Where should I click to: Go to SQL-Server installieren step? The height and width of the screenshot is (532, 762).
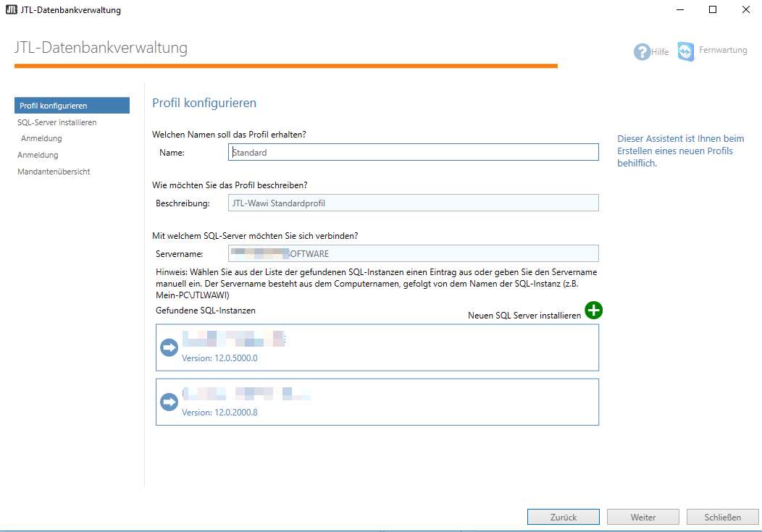tap(56, 122)
